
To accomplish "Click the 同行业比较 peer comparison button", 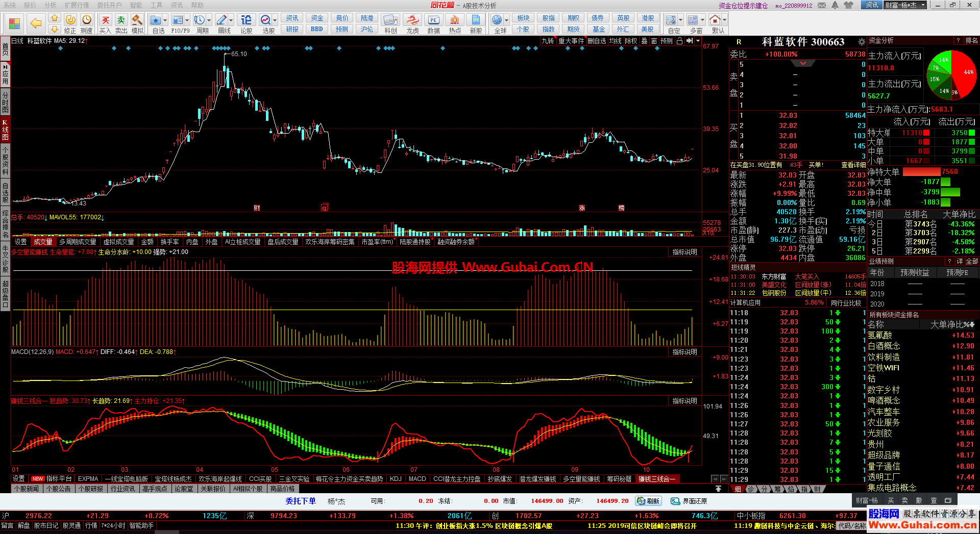I will (846, 303).
